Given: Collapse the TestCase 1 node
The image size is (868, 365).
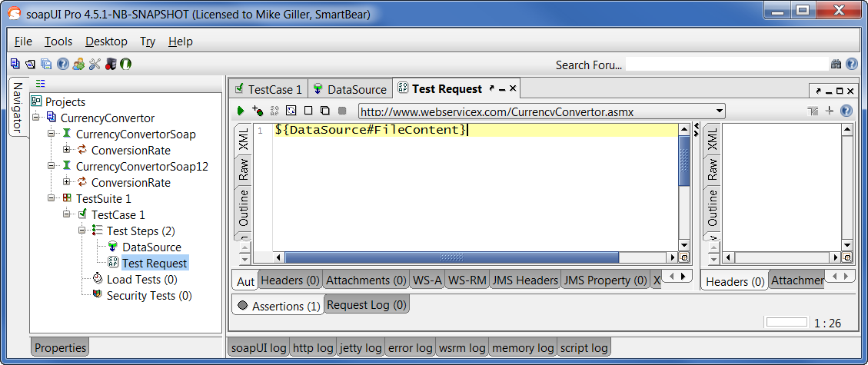Looking at the screenshot, I should pos(67,214).
